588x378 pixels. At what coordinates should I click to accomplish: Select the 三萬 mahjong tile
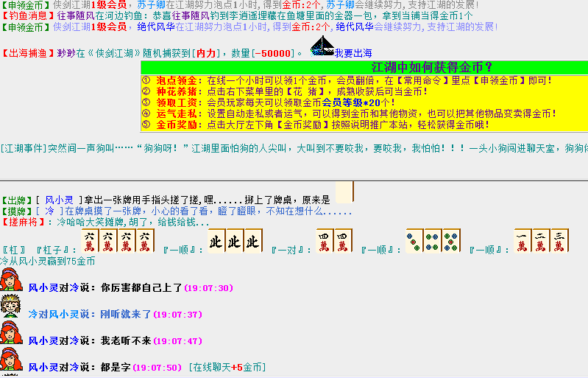pos(559,240)
